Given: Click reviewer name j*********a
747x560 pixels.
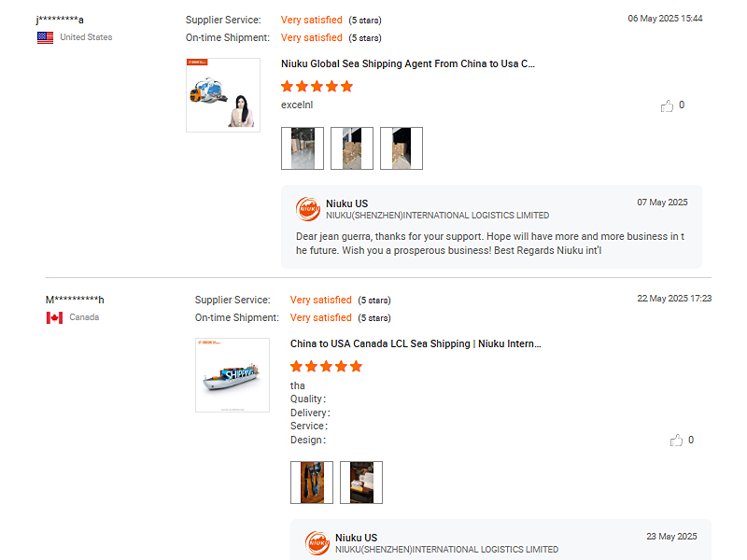Looking at the screenshot, I should click(x=60, y=20).
